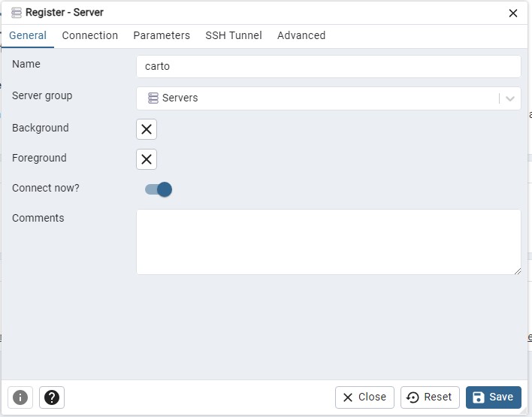Select the SSH Tunnel tab
Image resolution: width=532 pixels, height=417 pixels.
click(x=234, y=35)
